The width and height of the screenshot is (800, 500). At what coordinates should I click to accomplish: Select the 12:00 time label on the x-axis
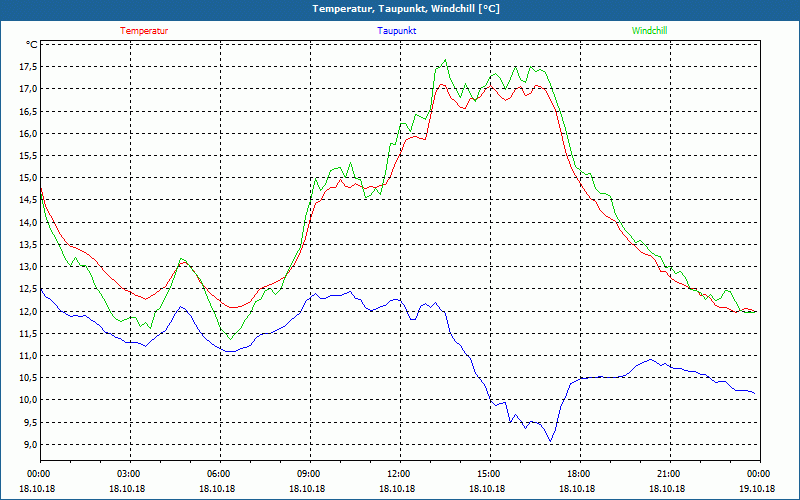coord(398,473)
